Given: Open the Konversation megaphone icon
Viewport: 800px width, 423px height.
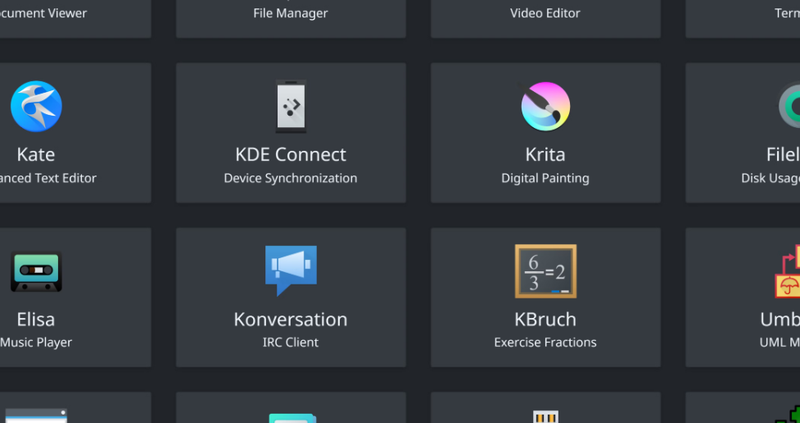Looking at the screenshot, I should [291, 270].
